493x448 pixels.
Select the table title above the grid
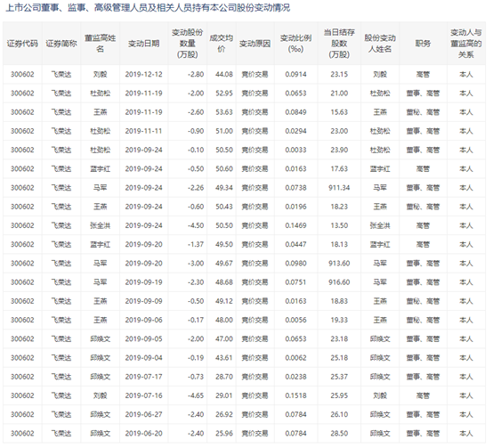pyautogui.click(x=148, y=7)
